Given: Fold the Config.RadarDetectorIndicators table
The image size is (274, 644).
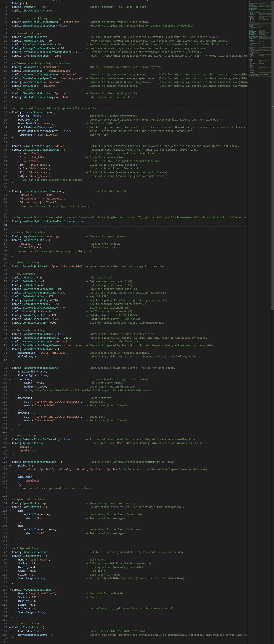Looking at the screenshot, I should pos(10,368).
